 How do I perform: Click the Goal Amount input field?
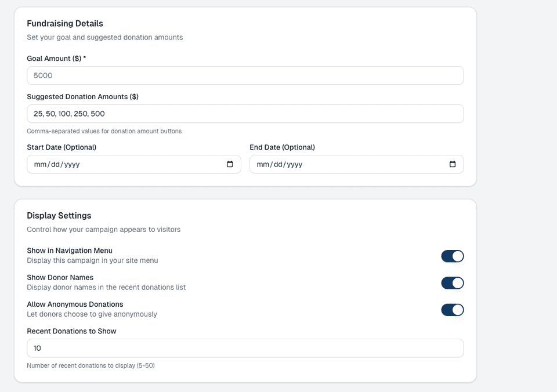coord(245,75)
